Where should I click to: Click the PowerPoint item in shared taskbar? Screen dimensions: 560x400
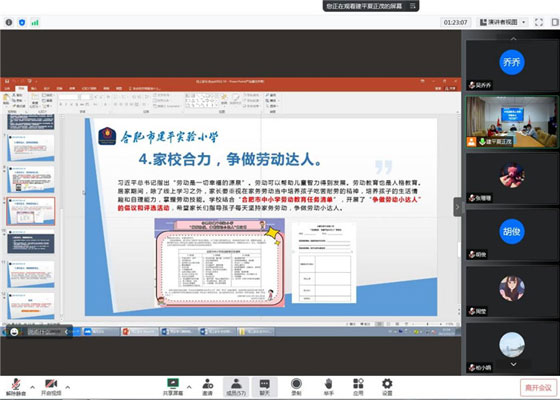coord(140,332)
